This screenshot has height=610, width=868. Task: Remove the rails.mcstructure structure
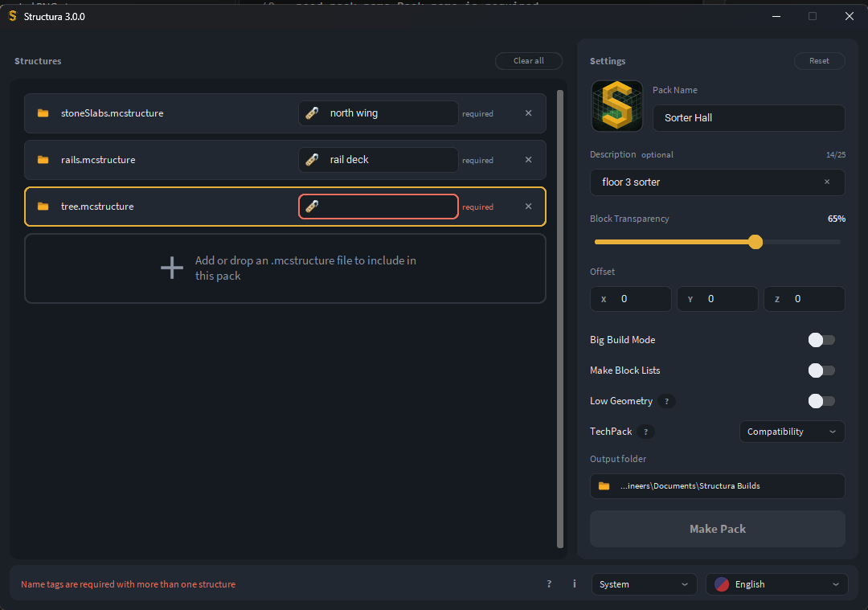click(529, 159)
